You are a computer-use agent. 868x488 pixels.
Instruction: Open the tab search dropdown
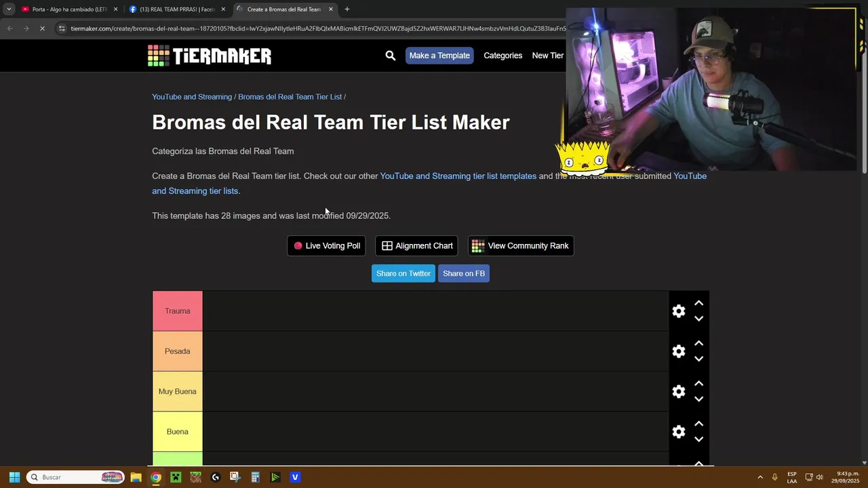tap(9, 9)
